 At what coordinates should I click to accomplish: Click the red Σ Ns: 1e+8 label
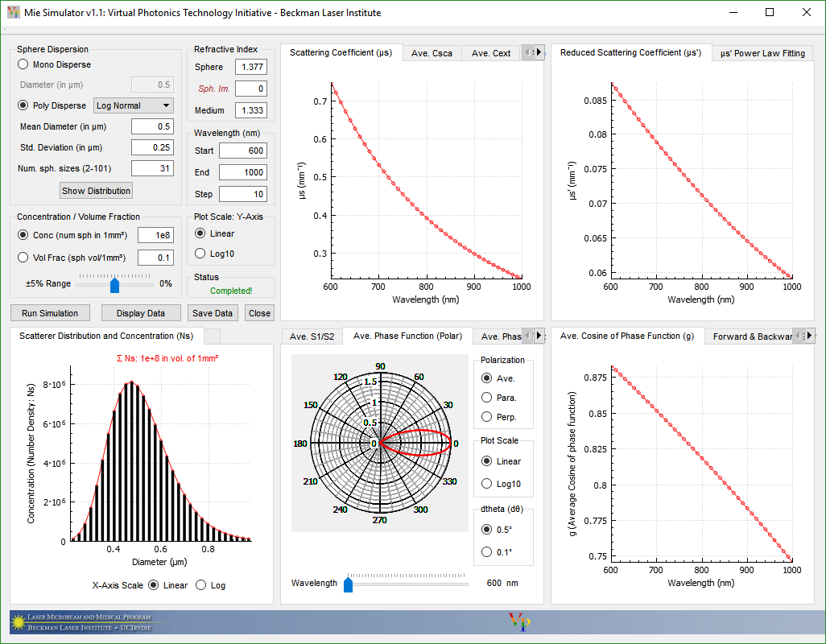[167, 358]
